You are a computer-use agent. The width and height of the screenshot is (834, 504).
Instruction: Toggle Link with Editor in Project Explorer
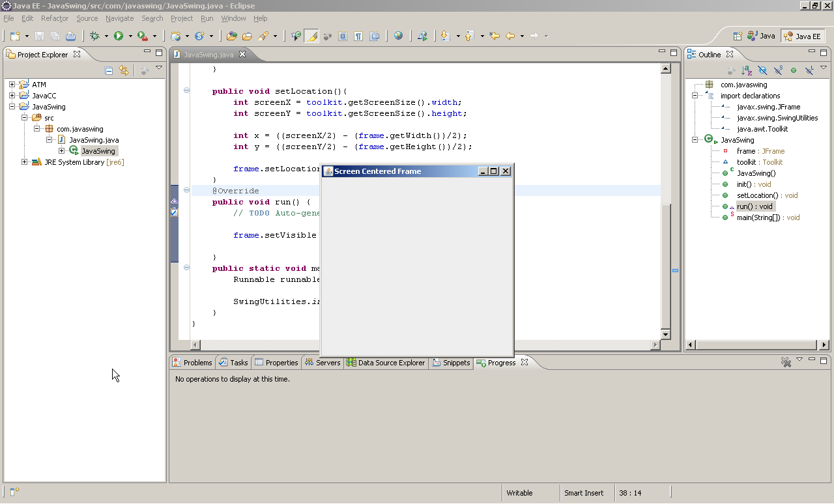(124, 70)
